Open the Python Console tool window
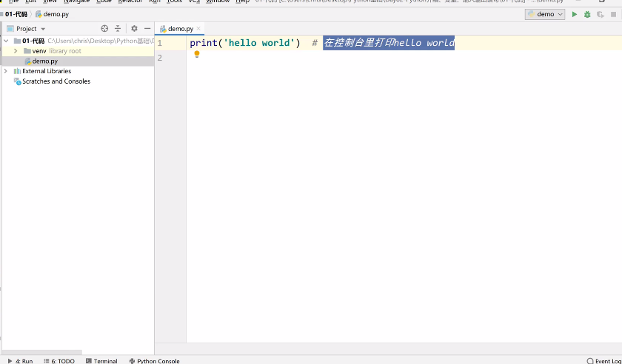 154,360
